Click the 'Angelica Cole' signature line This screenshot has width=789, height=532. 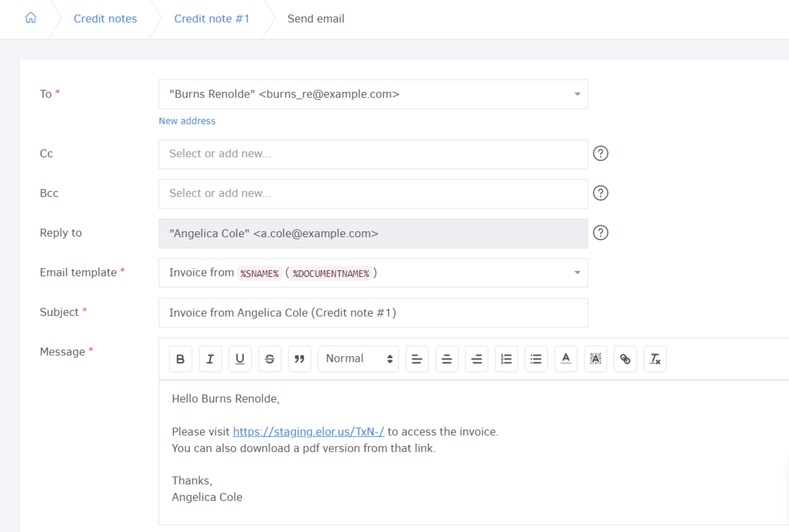207,497
